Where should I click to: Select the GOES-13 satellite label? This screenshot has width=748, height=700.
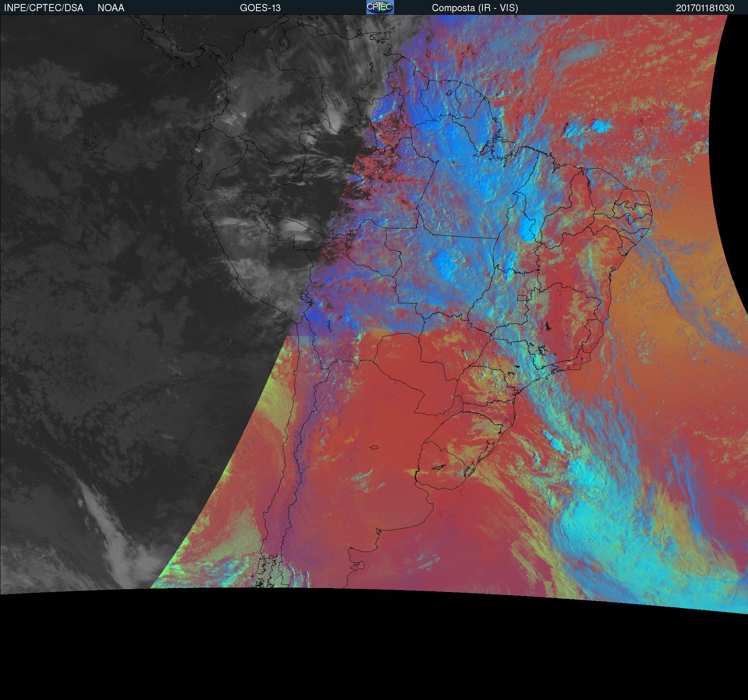pyautogui.click(x=260, y=8)
